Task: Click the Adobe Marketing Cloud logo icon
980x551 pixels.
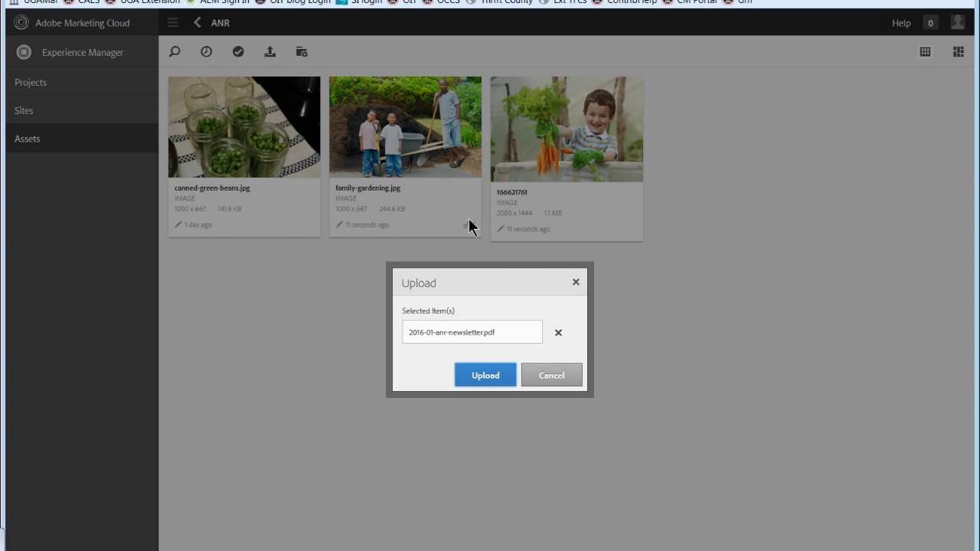Action: click(x=21, y=23)
